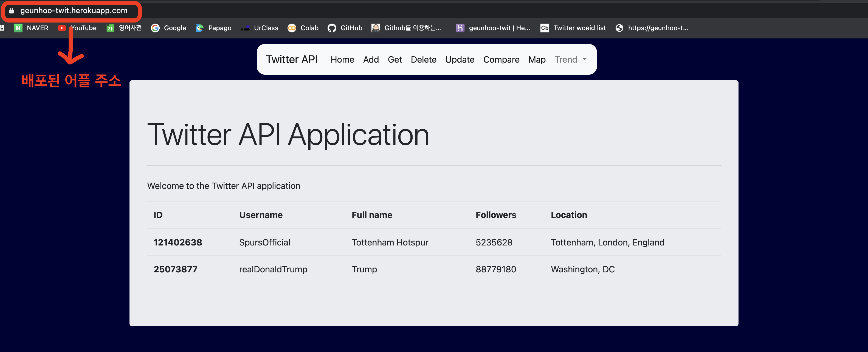Click the Trend dropdown caret arrow
868x352 pixels.
585,59
